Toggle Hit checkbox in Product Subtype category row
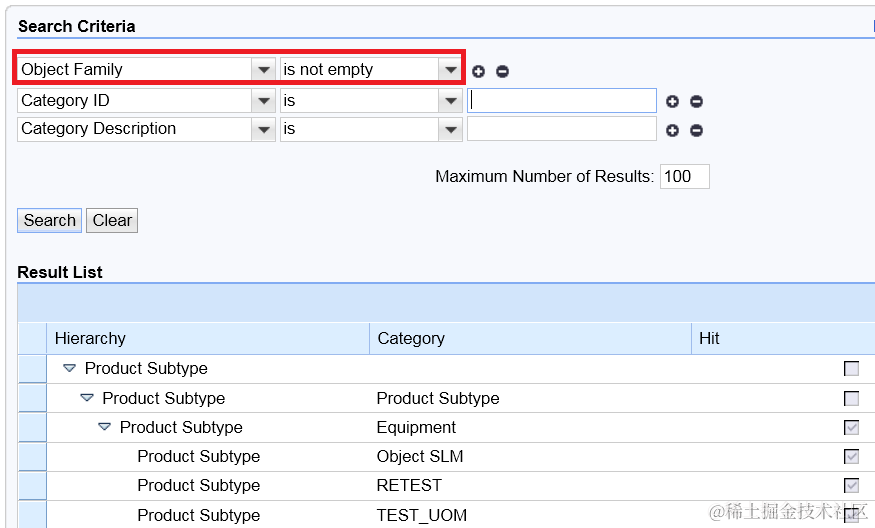Screen dimensions: 875x528 pos(851,398)
